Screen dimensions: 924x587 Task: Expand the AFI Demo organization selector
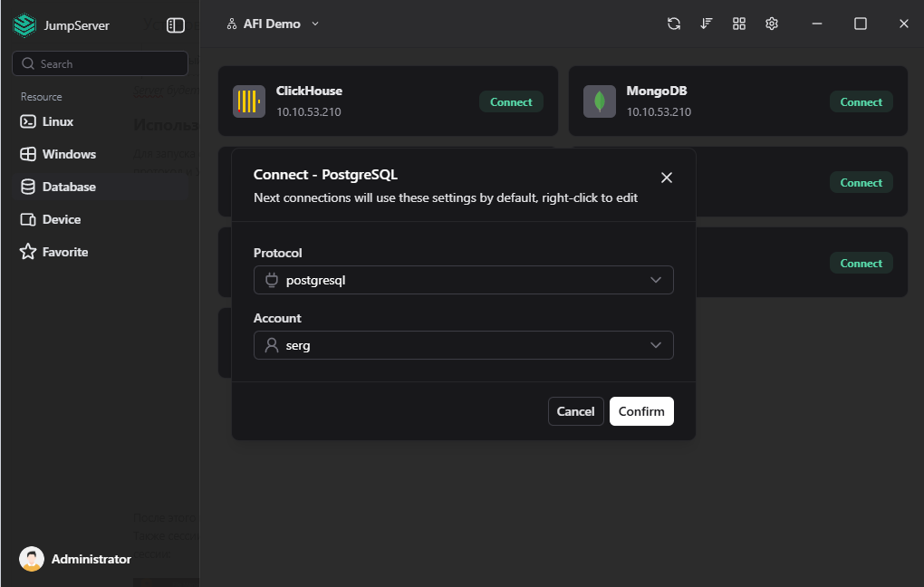[x=273, y=24]
